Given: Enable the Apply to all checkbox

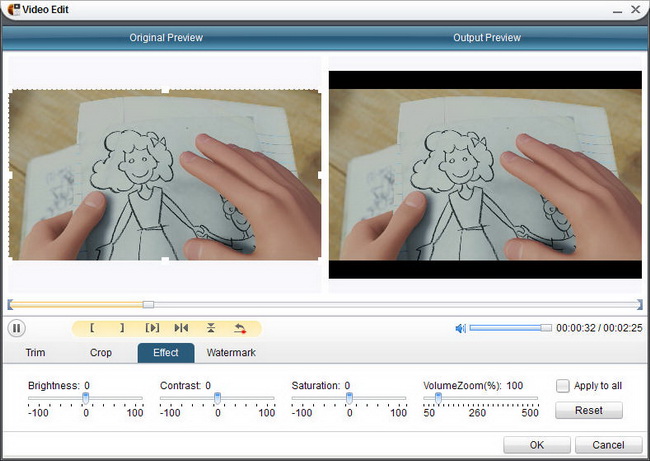Looking at the screenshot, I should (x=563, y=386).
